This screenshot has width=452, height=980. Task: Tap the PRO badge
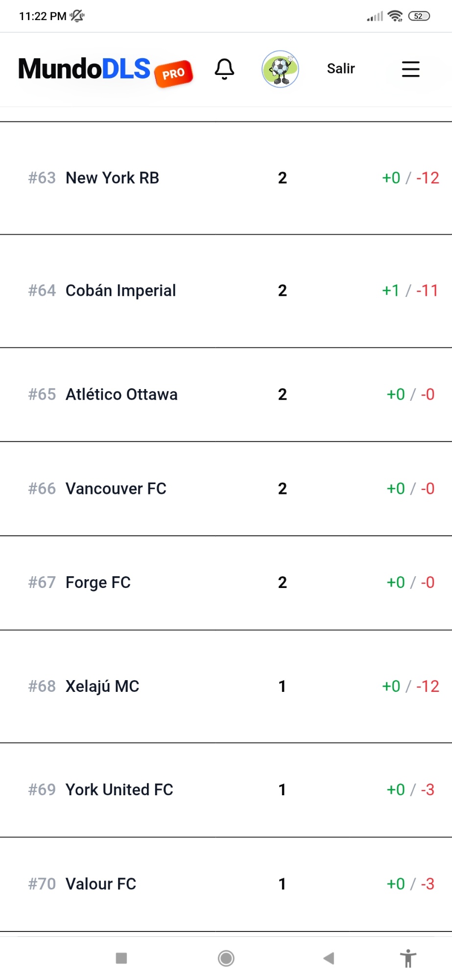pos(174,74)
